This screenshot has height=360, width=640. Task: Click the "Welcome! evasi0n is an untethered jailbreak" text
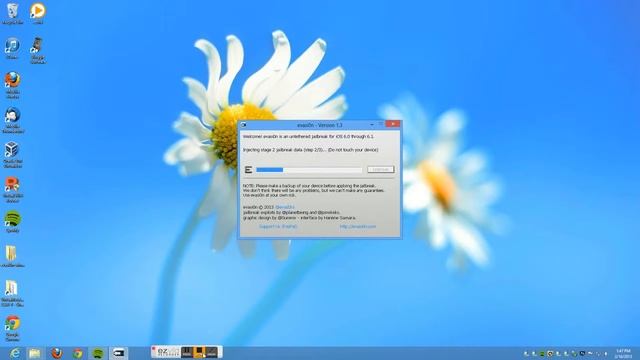click(x=308, y=136)
